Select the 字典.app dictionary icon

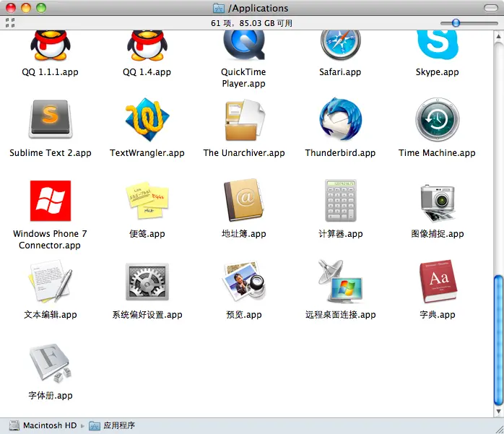[x=438, y=282]
